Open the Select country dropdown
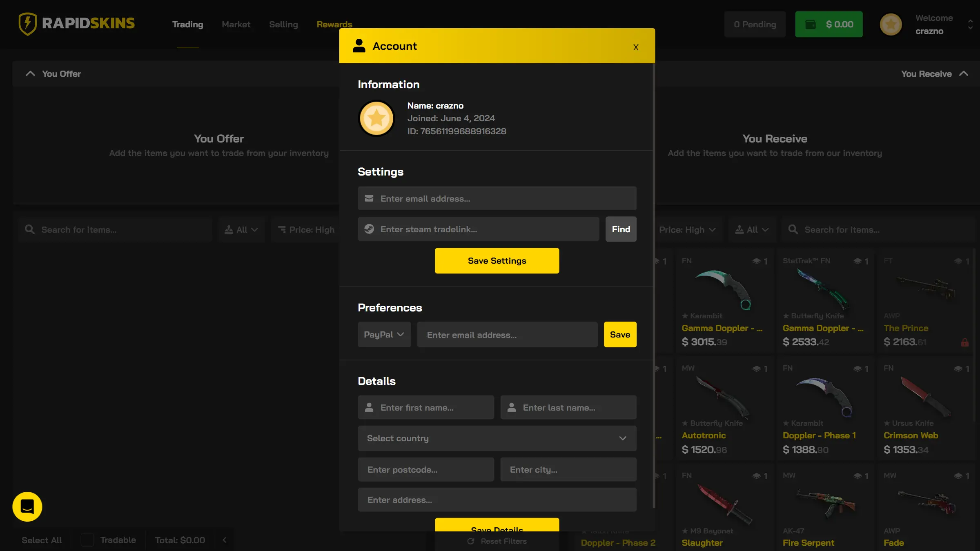 coord(497,438)
